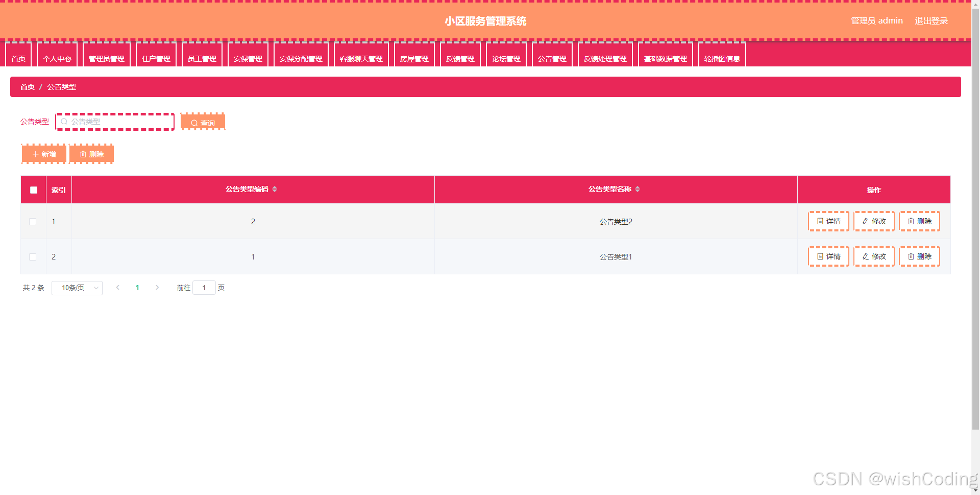980x495 pixels.
Task: Sort by 公告类型名称 column sort arrows
Action: 638,189
